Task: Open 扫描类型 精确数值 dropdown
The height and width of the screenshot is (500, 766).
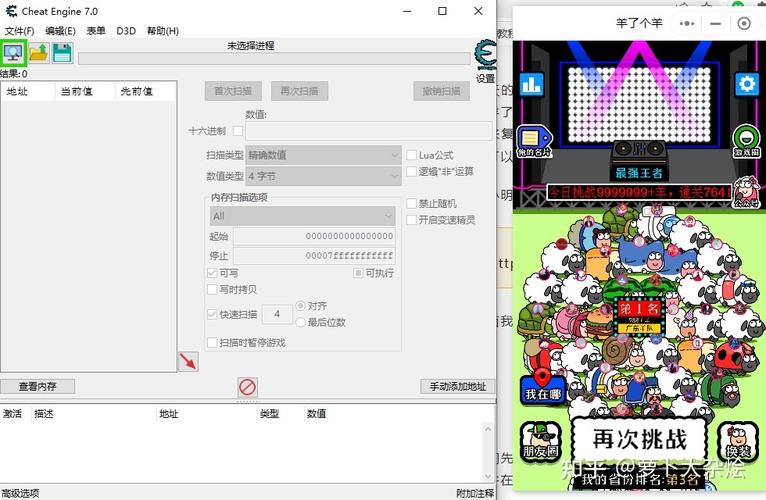Action: point(323,155)
